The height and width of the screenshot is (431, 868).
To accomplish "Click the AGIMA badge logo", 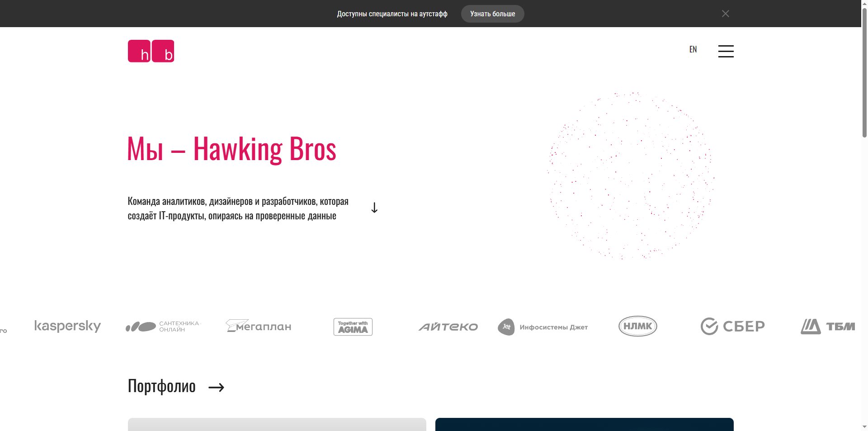I will coord(353,327).
